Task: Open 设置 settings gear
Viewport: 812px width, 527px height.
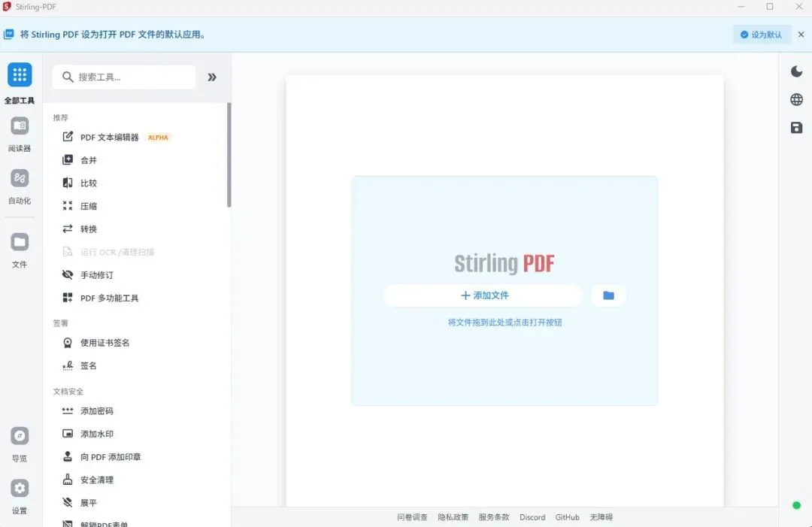Action: point(20,488)
